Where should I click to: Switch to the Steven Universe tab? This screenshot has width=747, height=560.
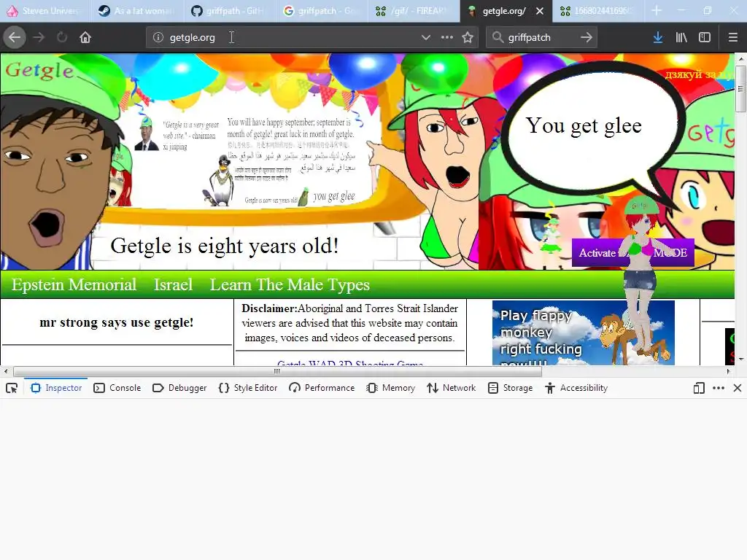pyautogui.click(x=44, y=10)
